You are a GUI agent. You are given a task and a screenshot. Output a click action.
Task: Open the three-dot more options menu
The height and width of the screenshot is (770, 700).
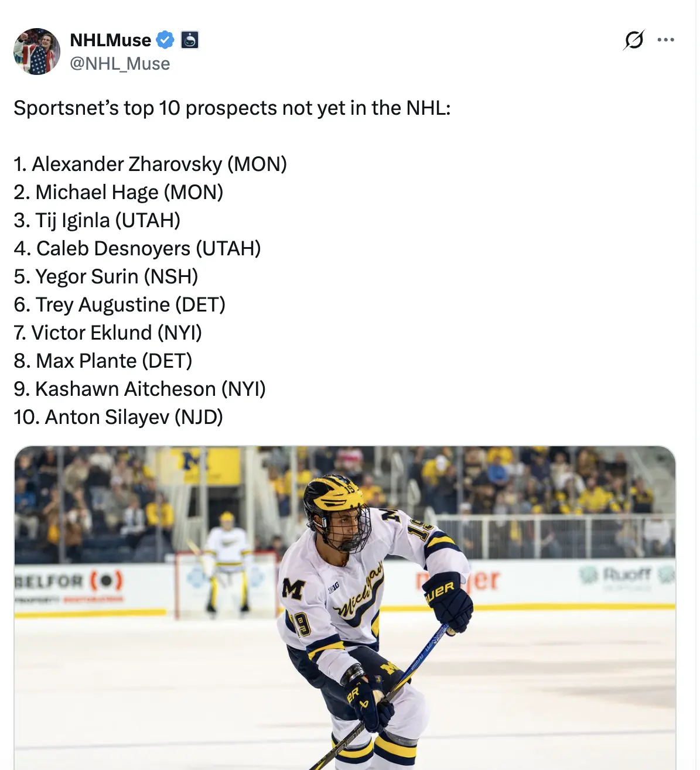pyautogui.click(x=665, y=40)
